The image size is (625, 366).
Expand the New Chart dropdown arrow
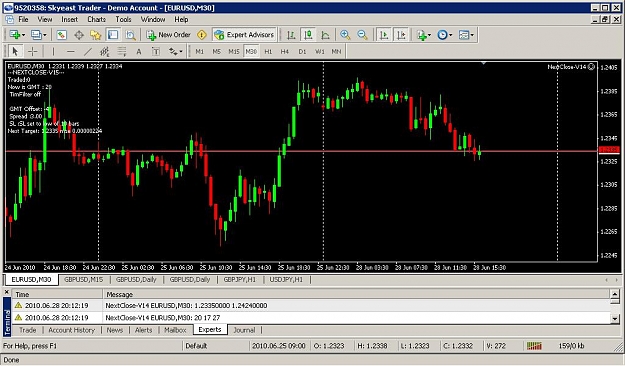(24, 35)
